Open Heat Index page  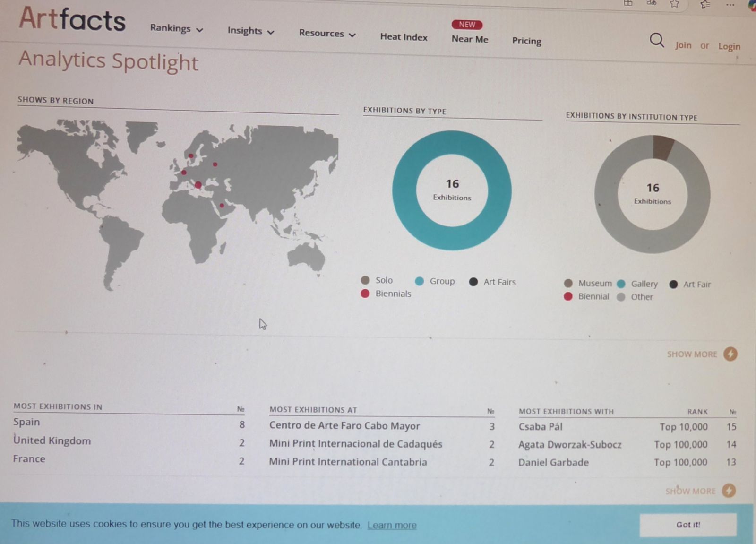[404, 37]
